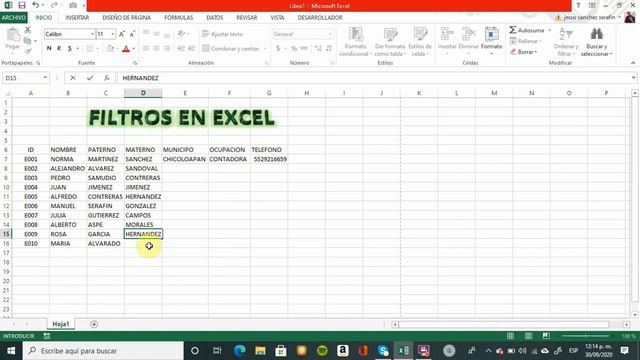640x360 pixels.
Task: Toggle underline formatting (S)
Action: point(70,49)
